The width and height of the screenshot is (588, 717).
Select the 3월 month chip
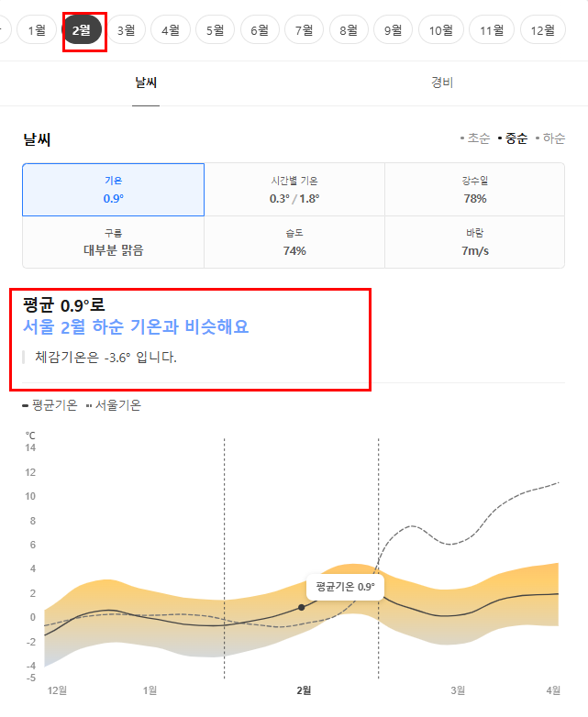pos(126,30)
